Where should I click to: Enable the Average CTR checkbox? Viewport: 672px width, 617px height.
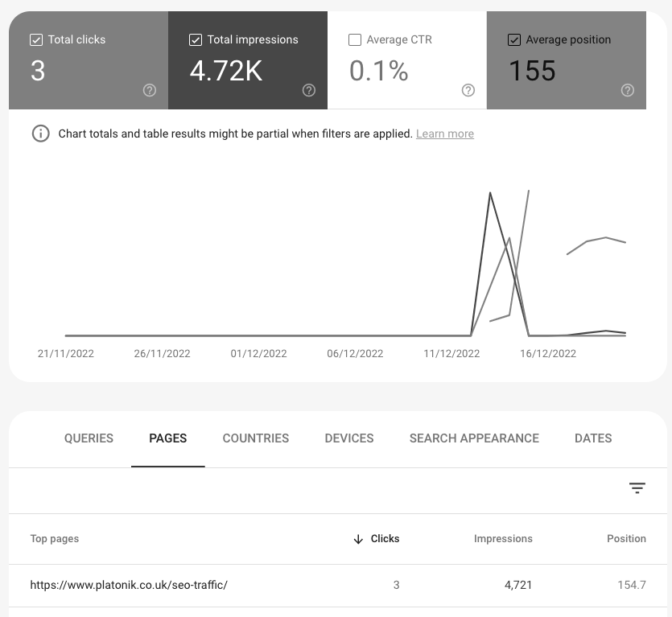tap(355, 39)
